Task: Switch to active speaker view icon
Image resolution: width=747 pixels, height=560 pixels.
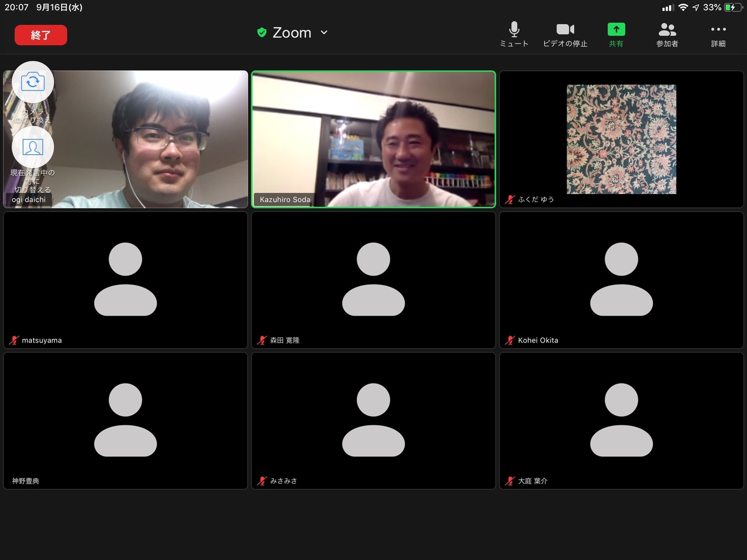Action: click(33, 147)
